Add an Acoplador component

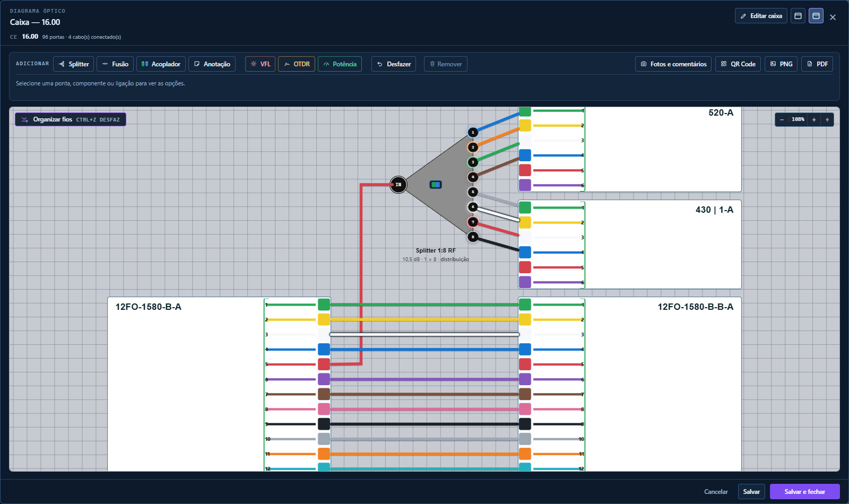[x=161, y=64]
